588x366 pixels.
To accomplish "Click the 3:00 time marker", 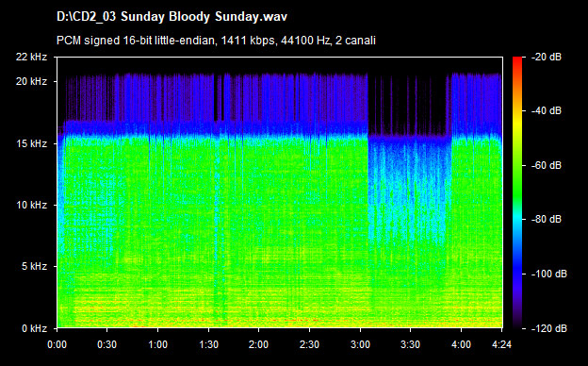I will 360,344.
